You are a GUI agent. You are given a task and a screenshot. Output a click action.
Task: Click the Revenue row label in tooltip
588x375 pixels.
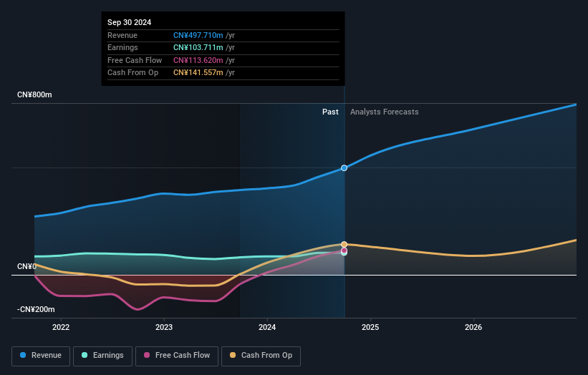tap(122, 35)
